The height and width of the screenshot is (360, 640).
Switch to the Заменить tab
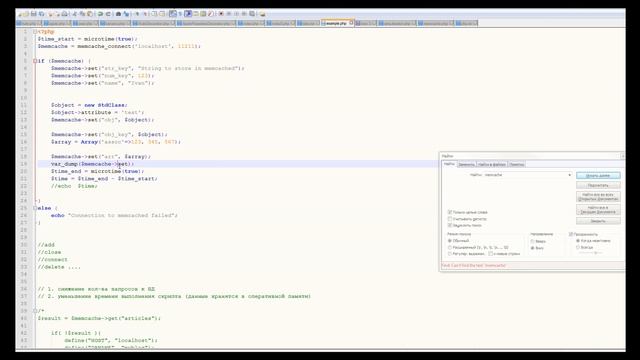point(467,164)
